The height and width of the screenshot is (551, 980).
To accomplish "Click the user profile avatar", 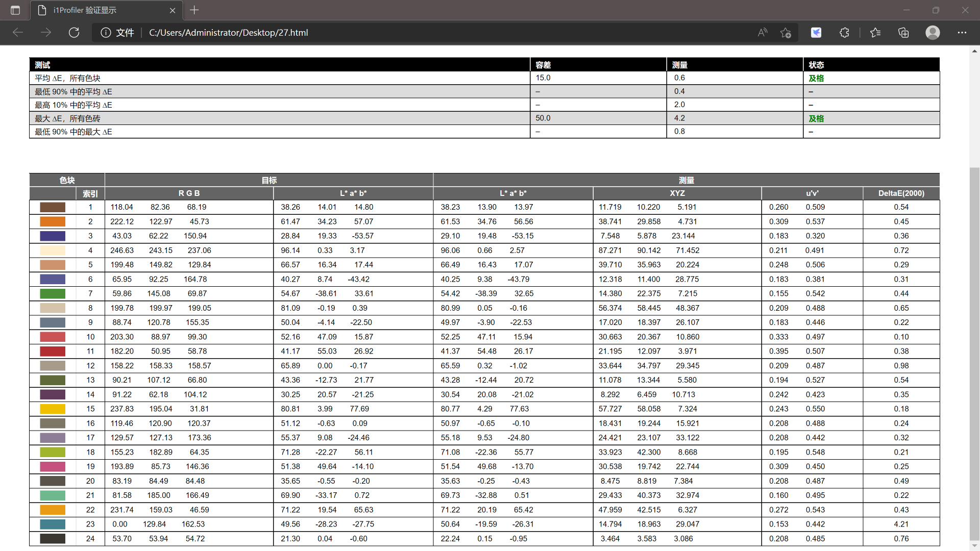I will point(933,33).
